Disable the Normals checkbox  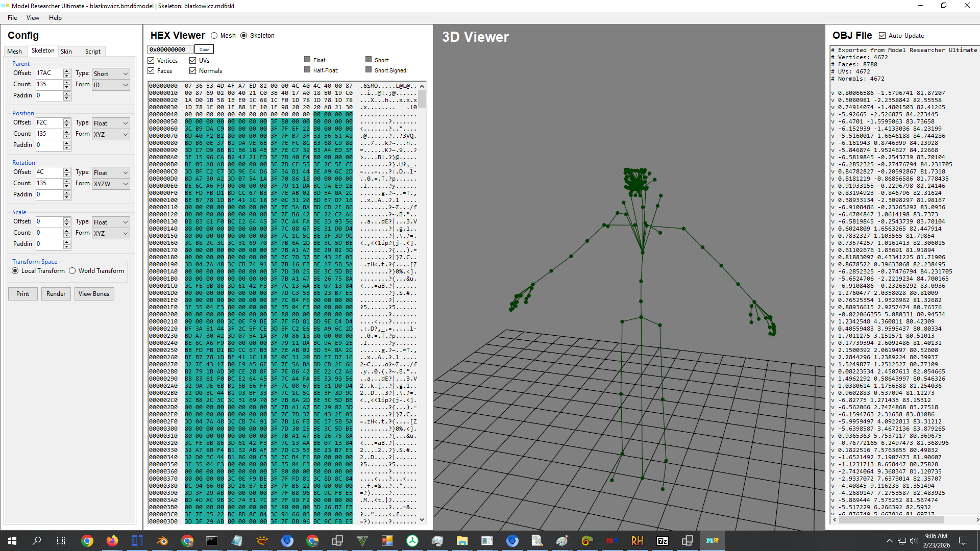[x=192, y=70]
